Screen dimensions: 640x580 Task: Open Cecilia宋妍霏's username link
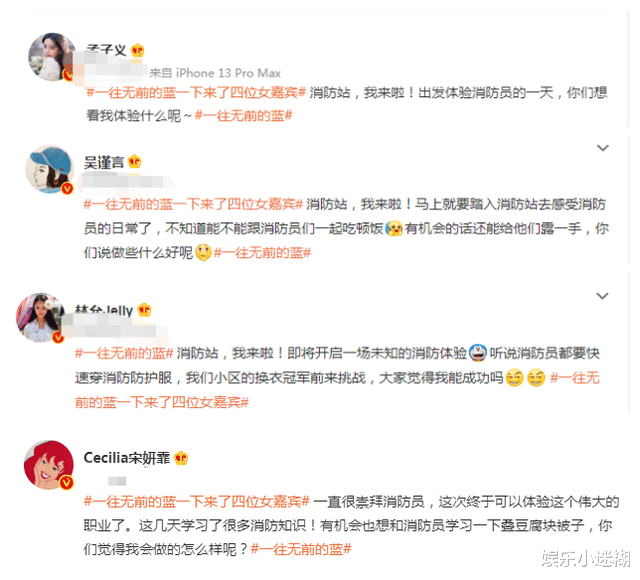click(x=127, y=458)
